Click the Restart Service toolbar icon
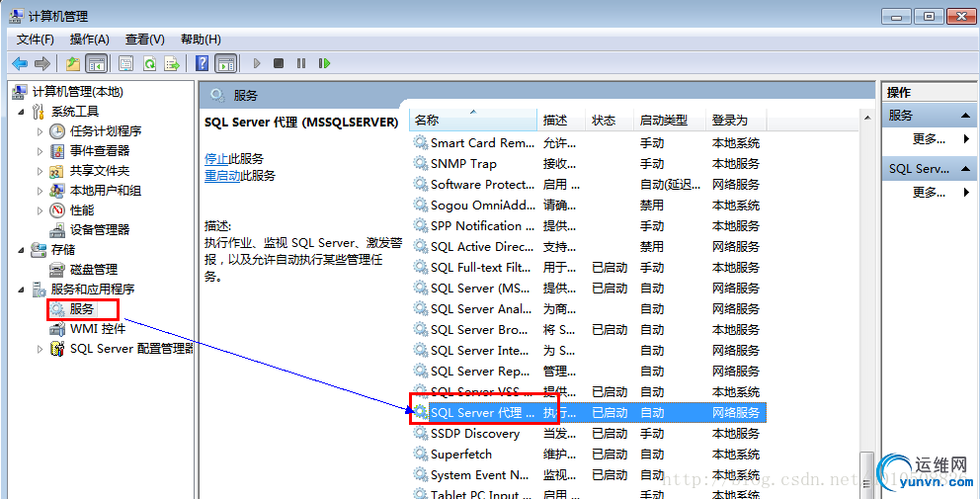 [324, 63]
